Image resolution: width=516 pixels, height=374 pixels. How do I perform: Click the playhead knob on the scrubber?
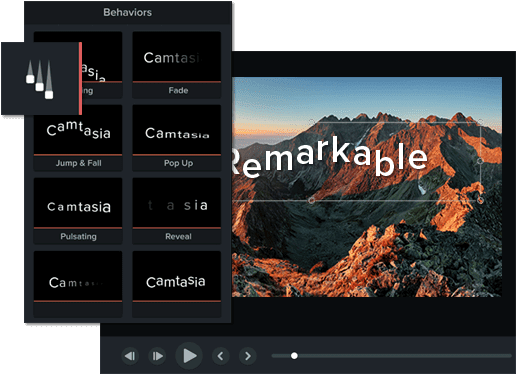pos(294,356)
